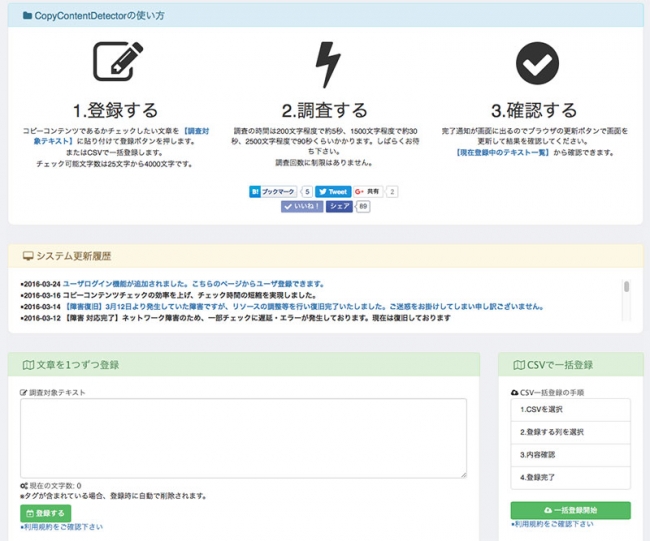Click the CSVで一括登録 panel title

point(560,365)
